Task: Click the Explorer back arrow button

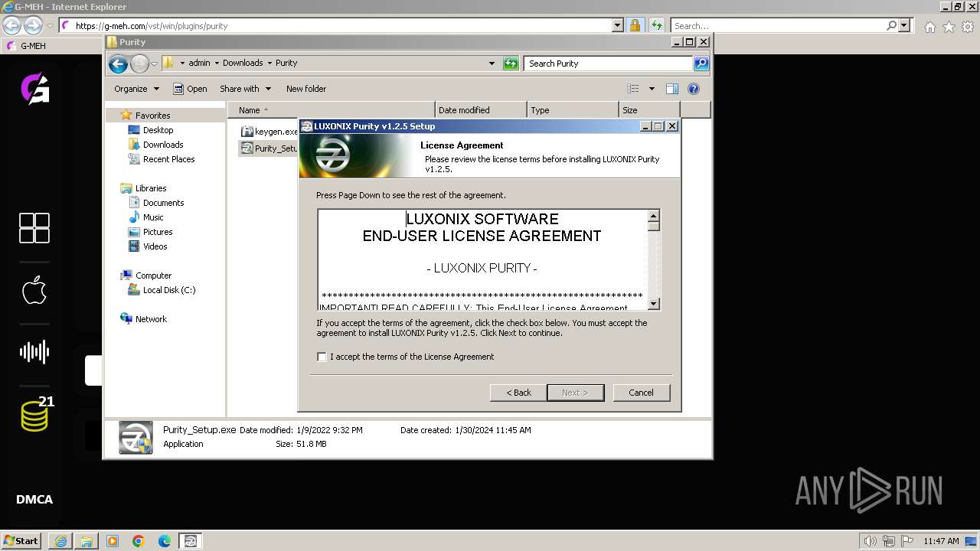Action: click(x=118, y=64)
